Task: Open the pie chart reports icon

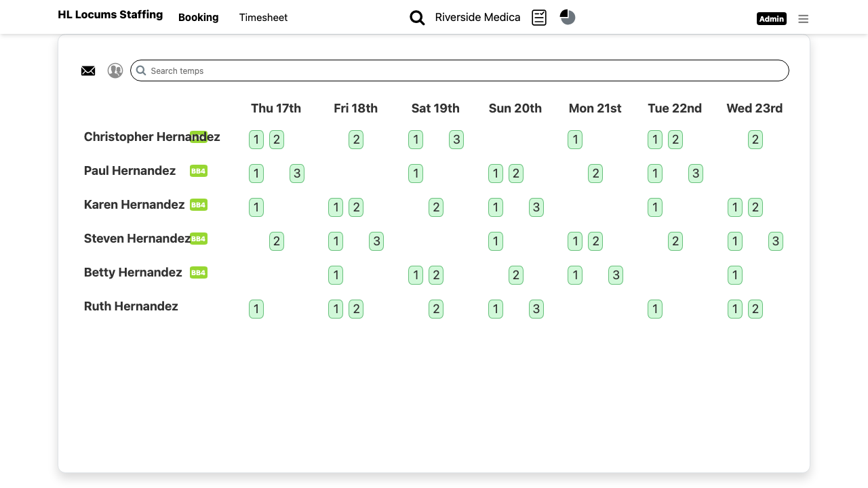Action: [568, 17]
